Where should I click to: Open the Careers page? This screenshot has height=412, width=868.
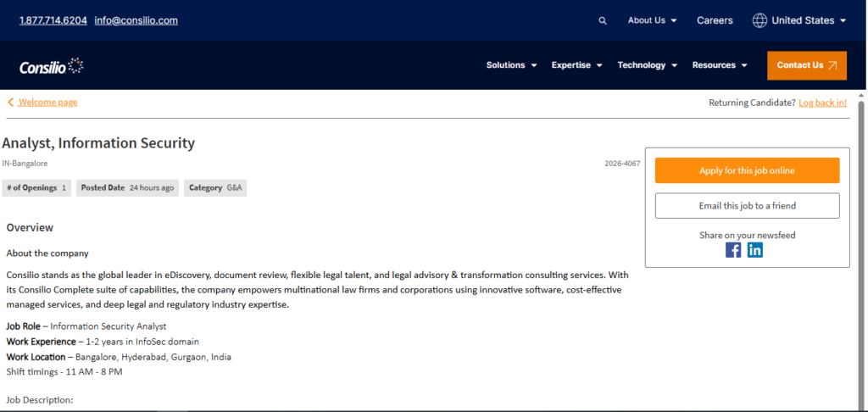(x=715, y=20)
